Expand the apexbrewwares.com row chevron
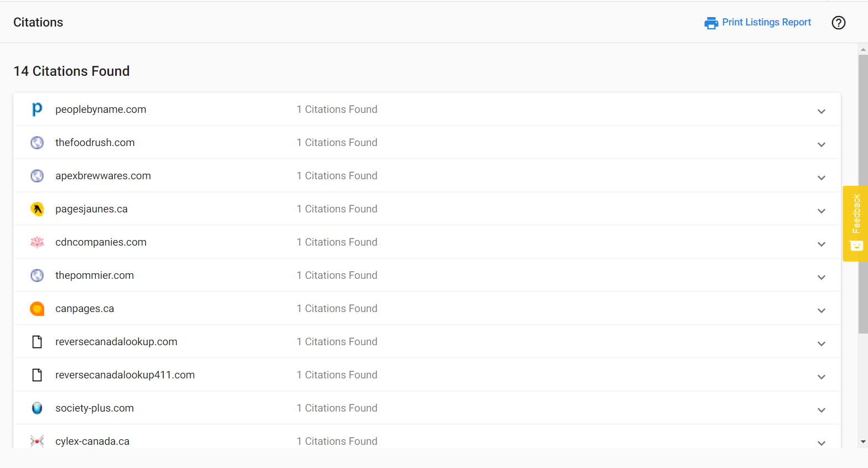868x468 pixels. point(821,178)
